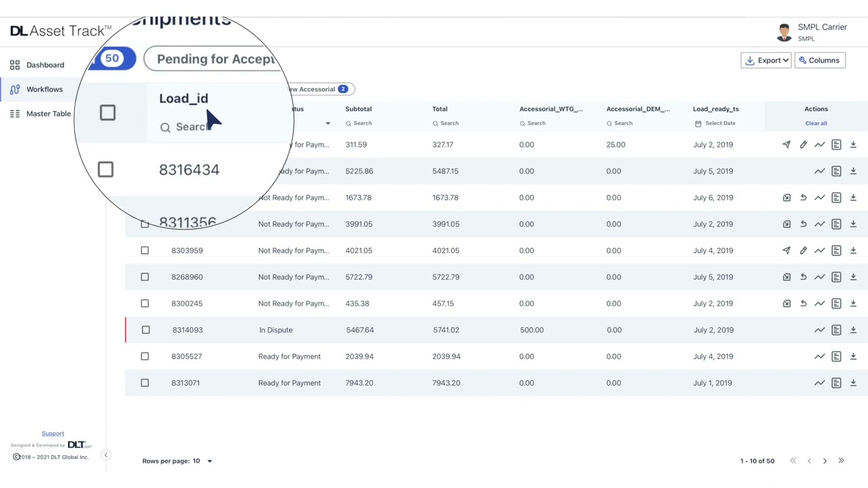Open the Load_ready_ts Select Date picker
This screenshot has height=488, width=868.
(715, 123)
